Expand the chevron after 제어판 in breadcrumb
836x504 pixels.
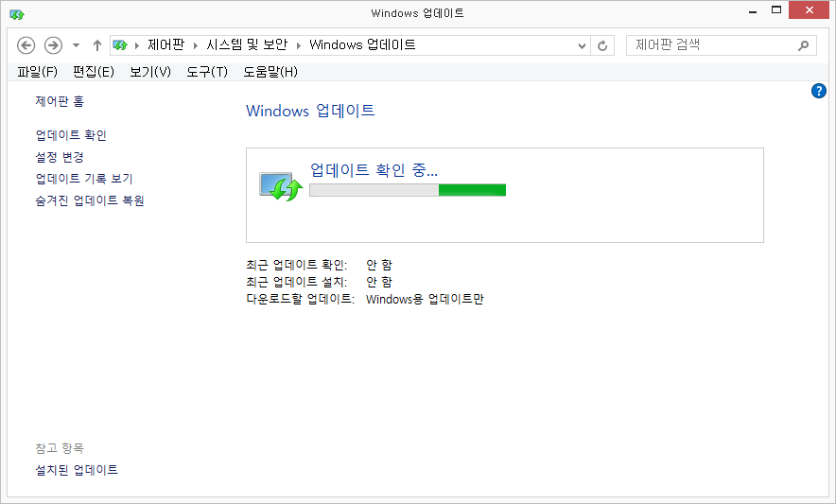click(x=196, y=46)
